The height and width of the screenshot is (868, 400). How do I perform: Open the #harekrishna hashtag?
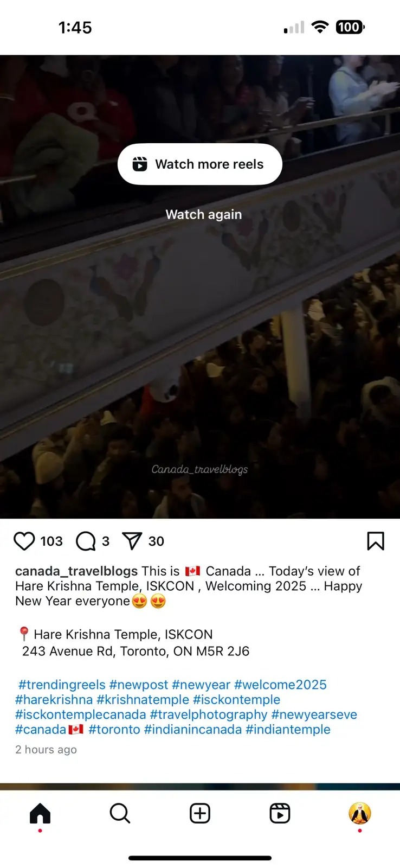(x=54, y=700)
